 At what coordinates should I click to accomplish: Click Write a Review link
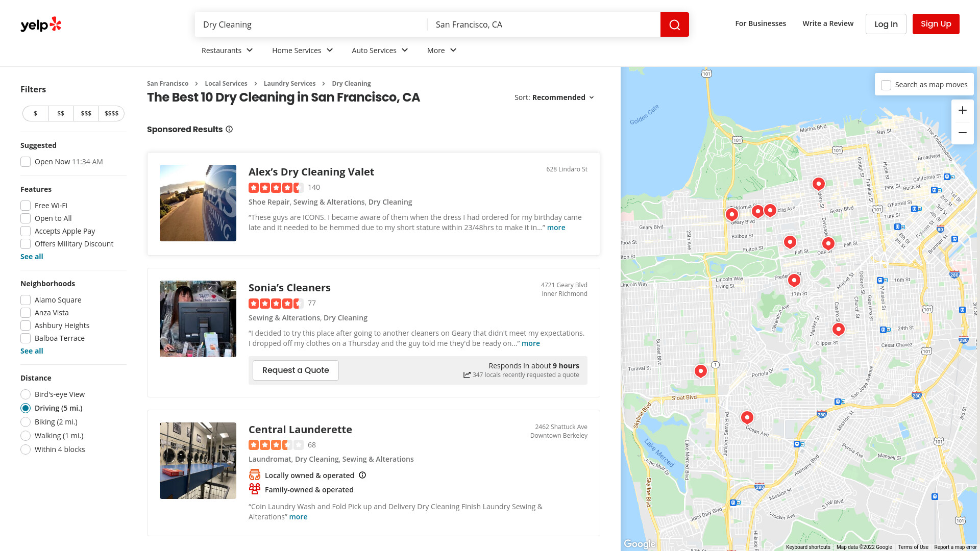(x=828, y=23)
